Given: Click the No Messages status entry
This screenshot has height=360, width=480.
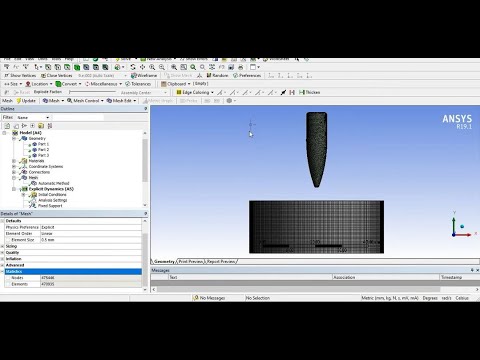Looking at the screenshot, I should (x=209, y=298).
